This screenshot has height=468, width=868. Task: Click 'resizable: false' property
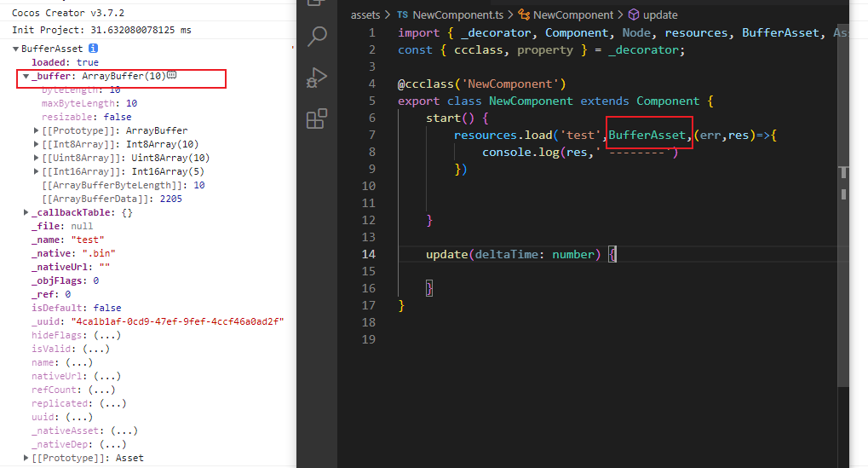tap(86, 117)
